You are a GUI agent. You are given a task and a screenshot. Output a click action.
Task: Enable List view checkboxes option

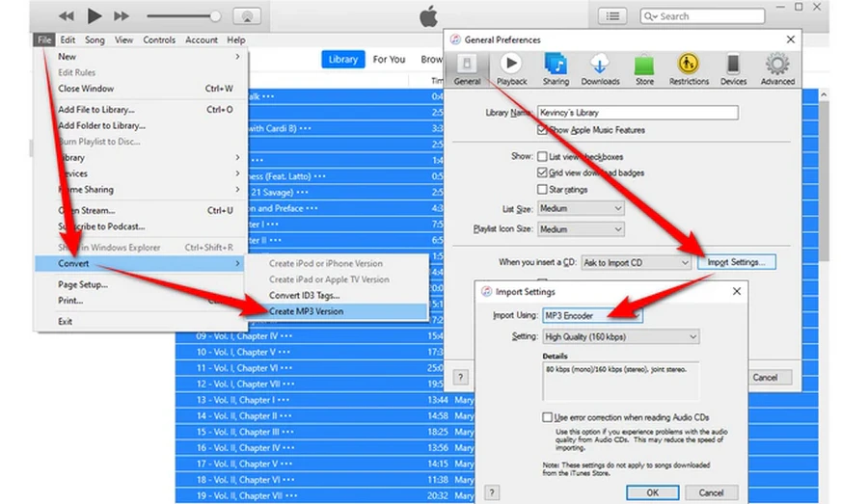(x=542, y=156)
